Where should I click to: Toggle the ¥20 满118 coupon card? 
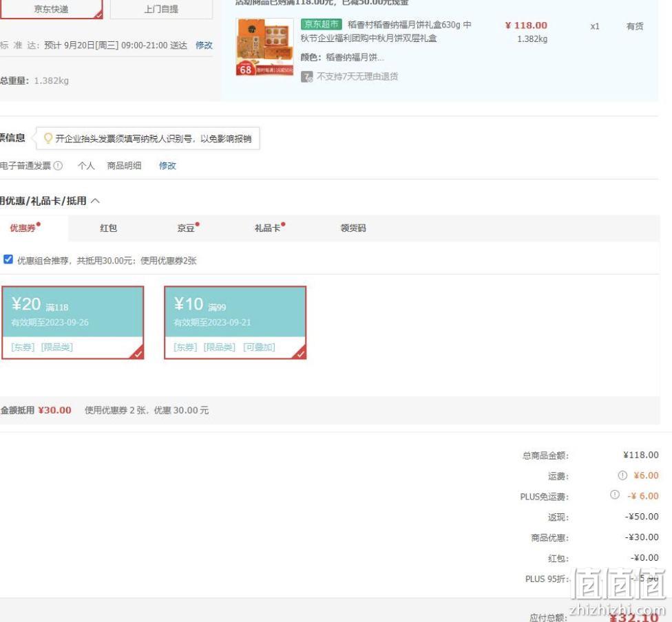point(72,323)
